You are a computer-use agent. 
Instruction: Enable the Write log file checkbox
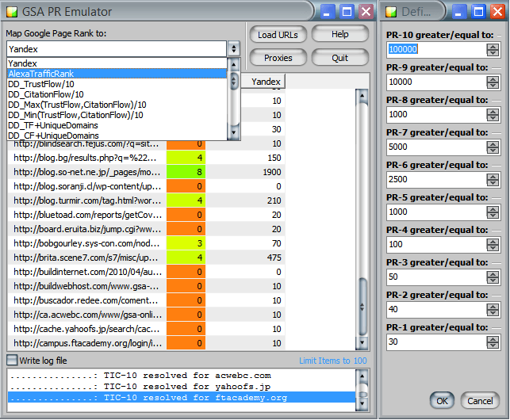12,361
